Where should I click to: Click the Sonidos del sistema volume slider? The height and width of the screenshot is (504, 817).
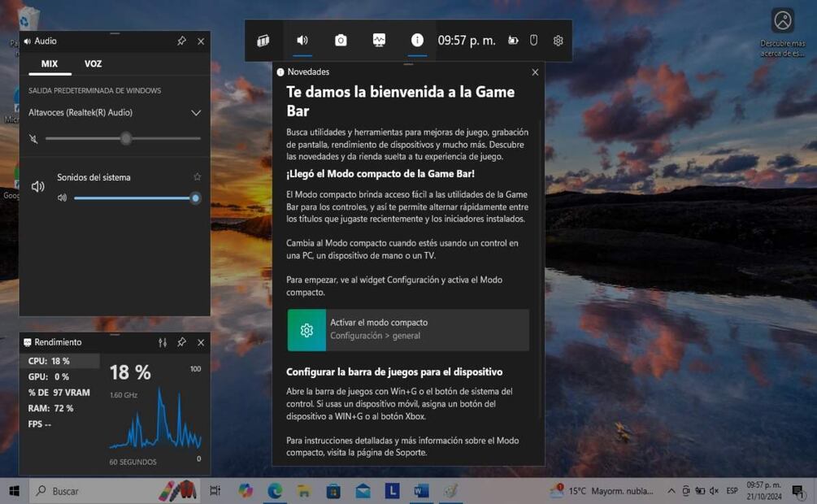[x=134, y=198]
